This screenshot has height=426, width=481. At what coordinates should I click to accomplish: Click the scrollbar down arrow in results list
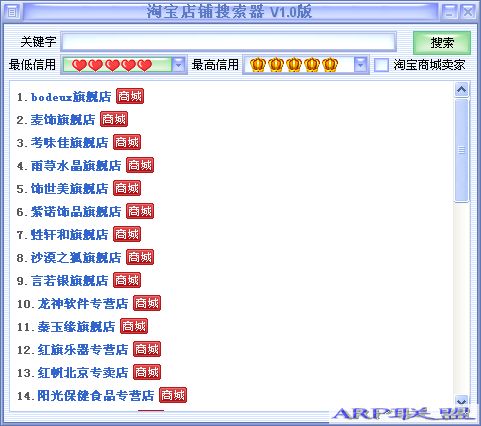[462, 401]
